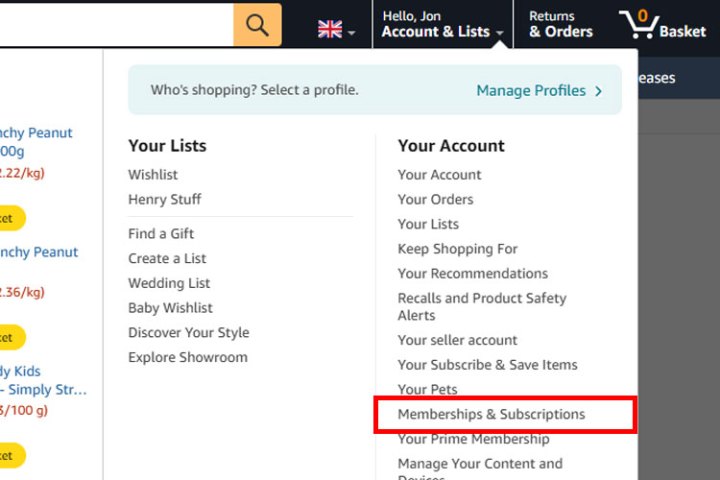Open Keep Shopping For
720x480 pixels.
coord(458,249)
